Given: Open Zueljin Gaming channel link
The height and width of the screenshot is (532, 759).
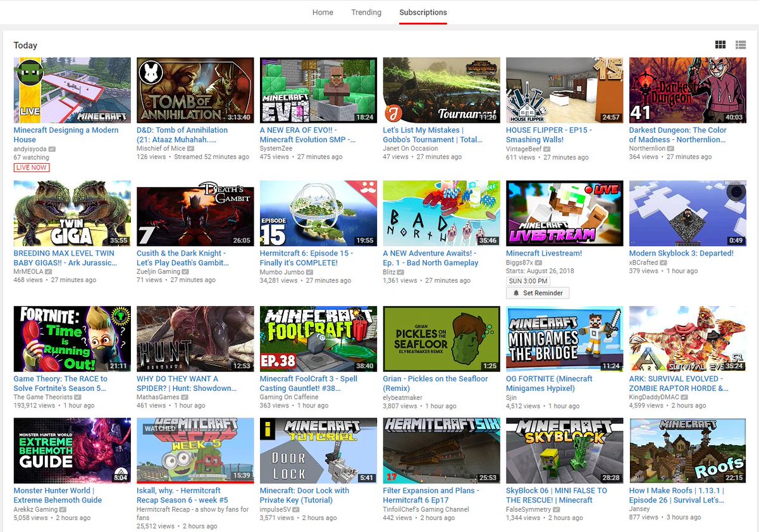Looking at the screenshot, I should (159, 272).
